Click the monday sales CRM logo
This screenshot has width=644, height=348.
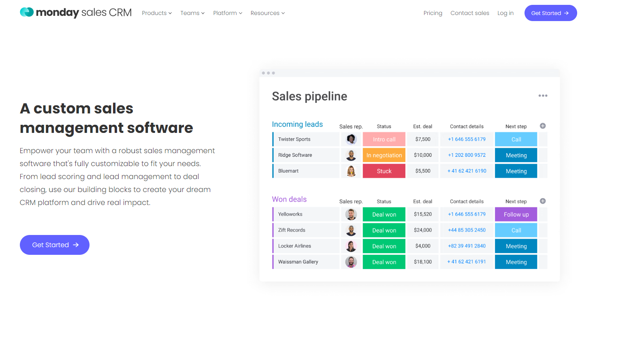click(76, 13)
